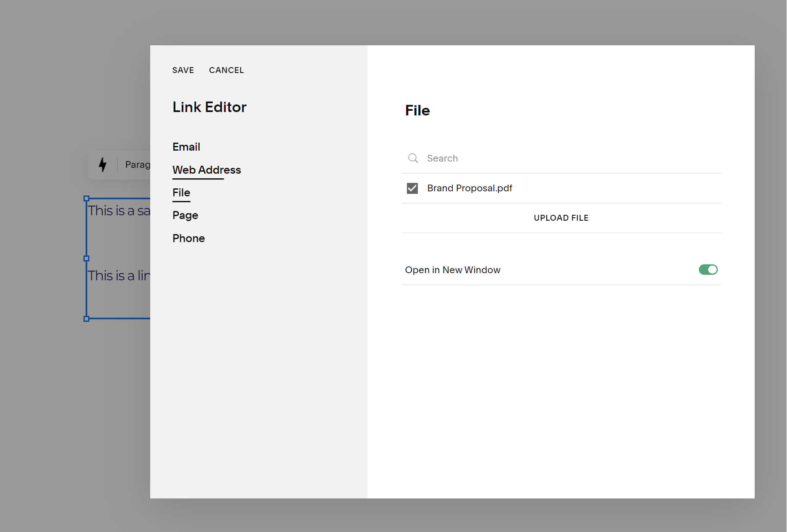Save the link settings

click(x=183, y=70)
